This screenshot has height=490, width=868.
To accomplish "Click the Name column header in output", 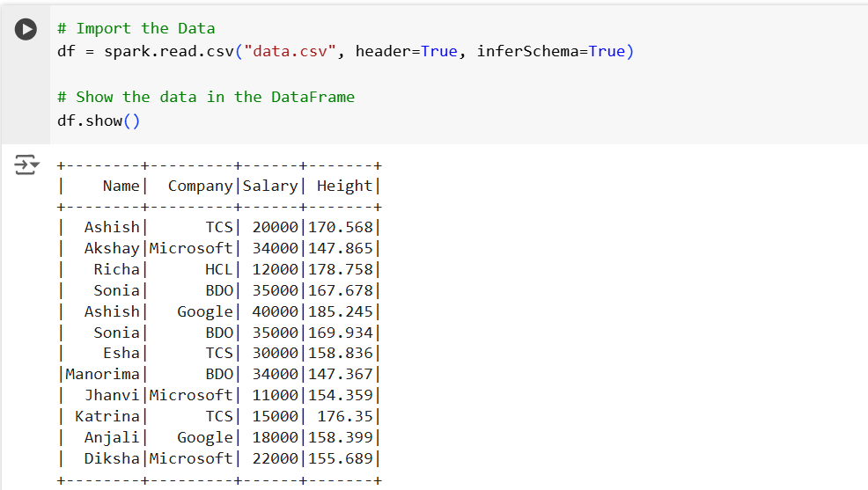I will (121, 186).
